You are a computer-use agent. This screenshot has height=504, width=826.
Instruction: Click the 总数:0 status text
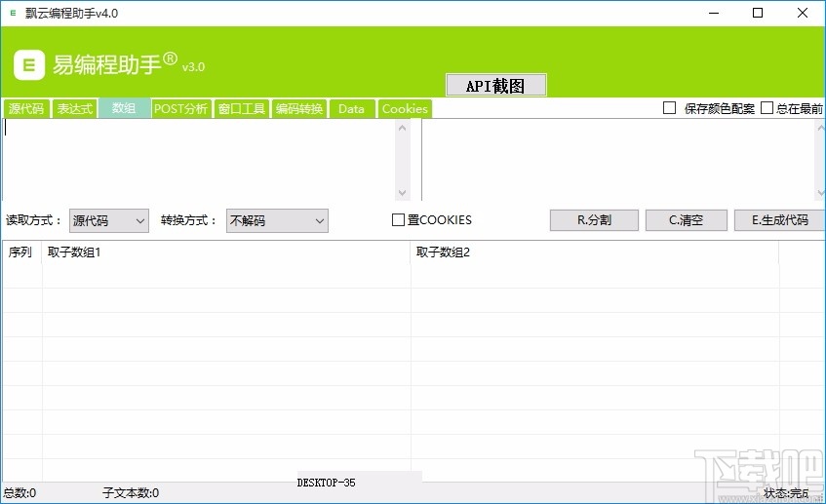(x=20, y=493)
